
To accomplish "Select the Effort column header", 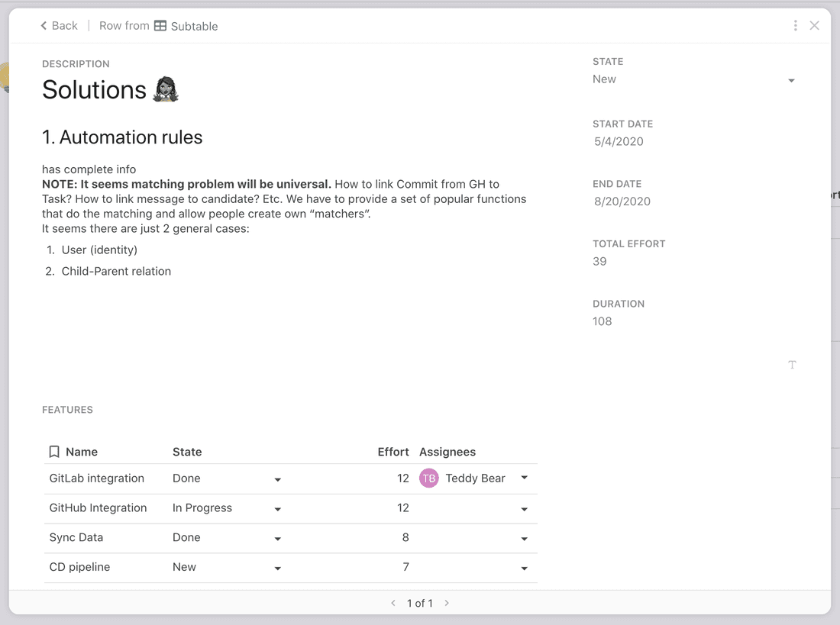I will tap(393, 451).
